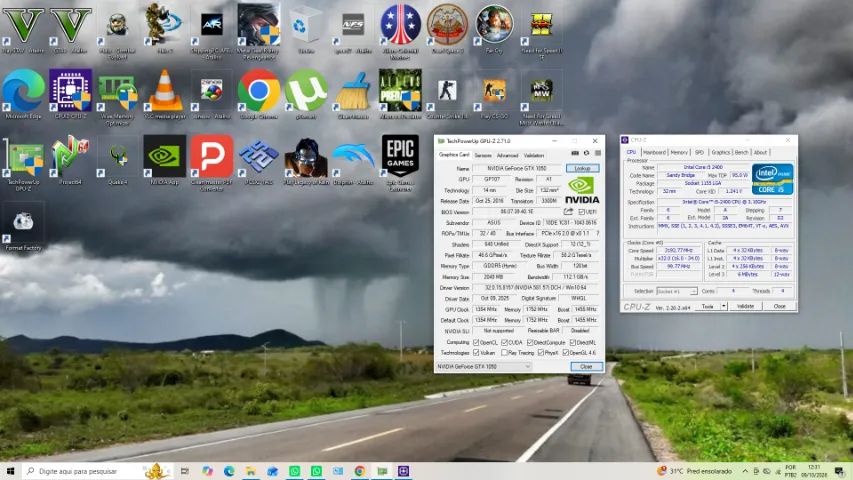Click the Close button in CPU-Z
The height and width of the screenshot is (480, 853).
click(779, 306)
